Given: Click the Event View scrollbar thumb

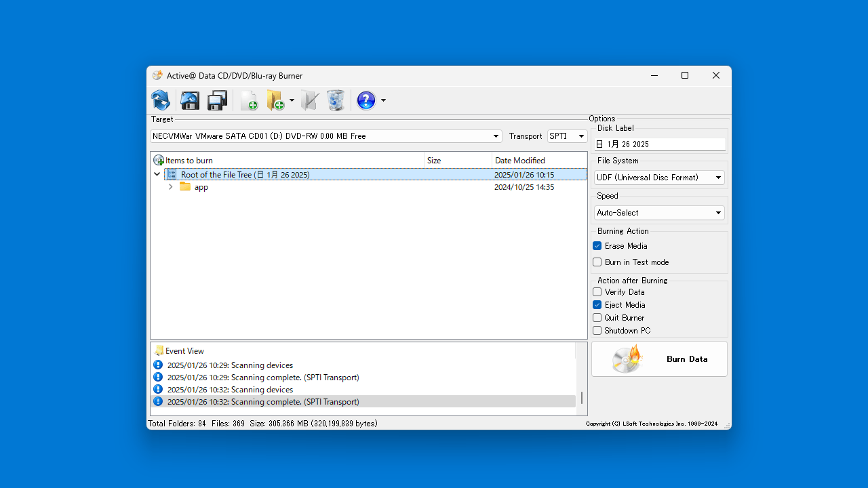Looking at the screenshot, I should (581, 398).
